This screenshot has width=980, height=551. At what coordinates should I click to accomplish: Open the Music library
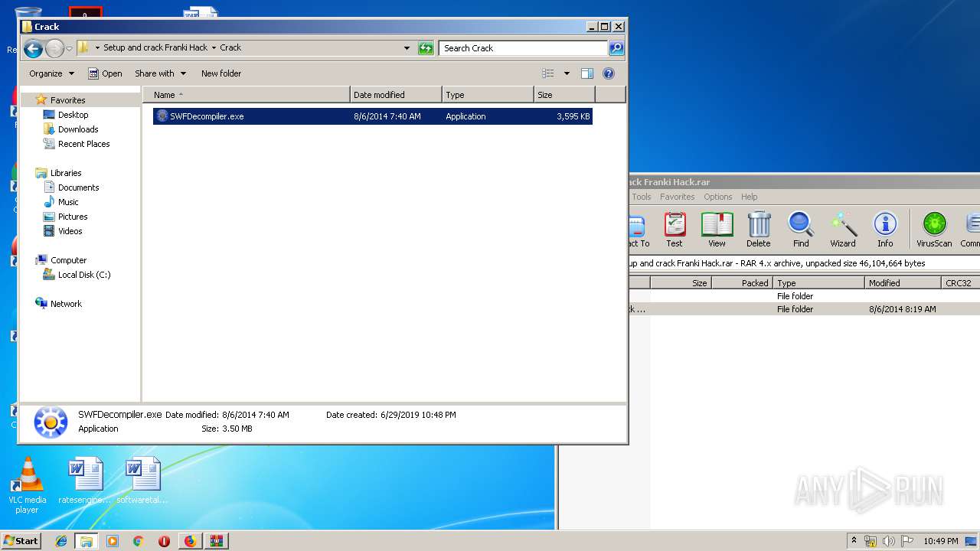[68, 202]
